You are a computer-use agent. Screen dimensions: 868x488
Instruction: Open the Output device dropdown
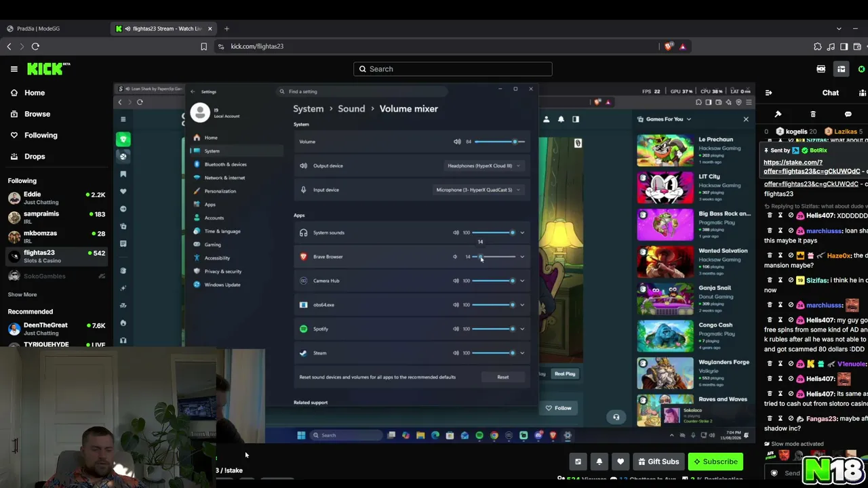484,165
